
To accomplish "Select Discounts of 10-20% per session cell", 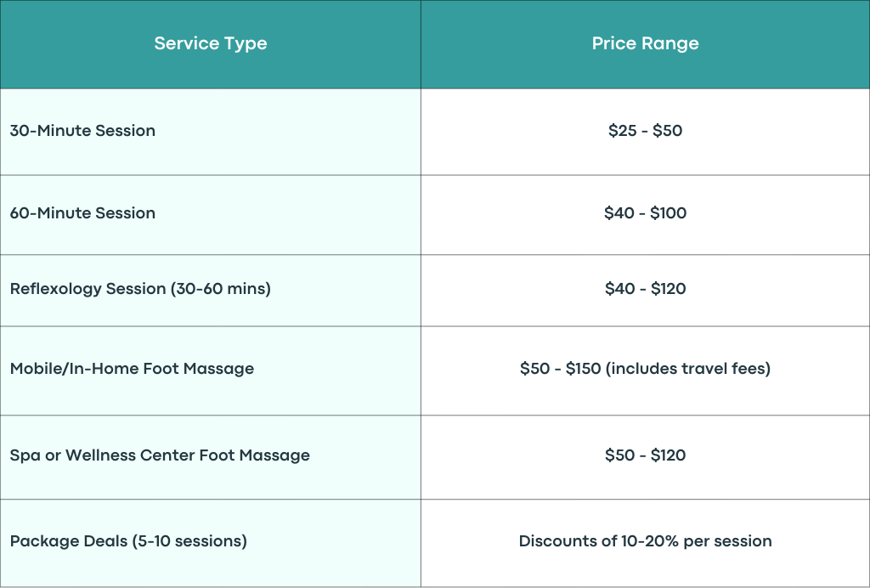I will (646, 543).
